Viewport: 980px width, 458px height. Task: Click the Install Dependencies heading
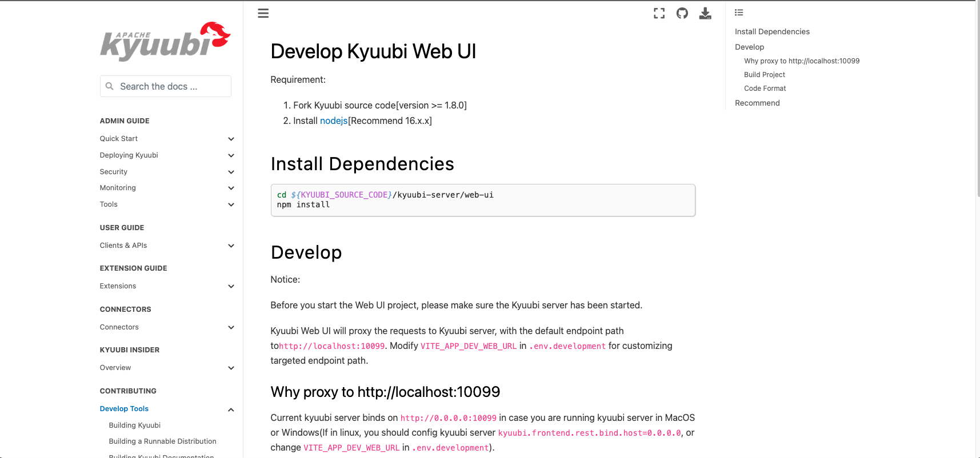(362, 164)
